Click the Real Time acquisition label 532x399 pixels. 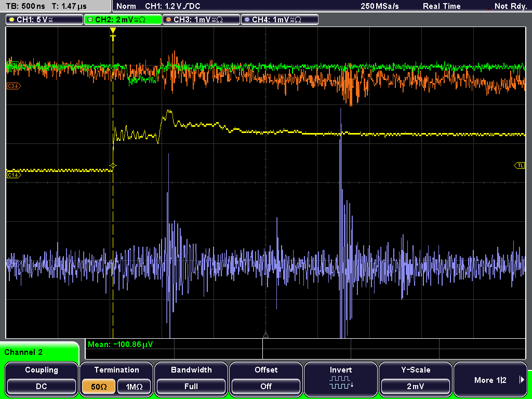coord(442,6)
